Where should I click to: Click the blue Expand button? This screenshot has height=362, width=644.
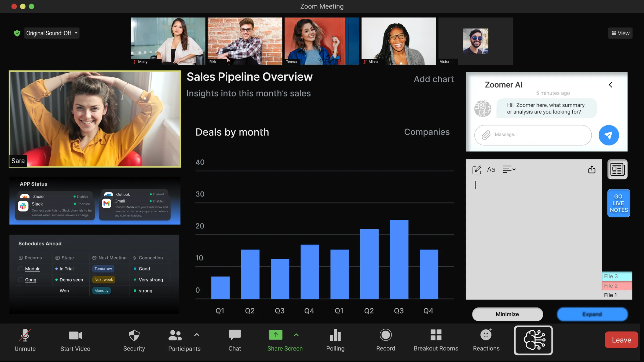pos(592,314)
